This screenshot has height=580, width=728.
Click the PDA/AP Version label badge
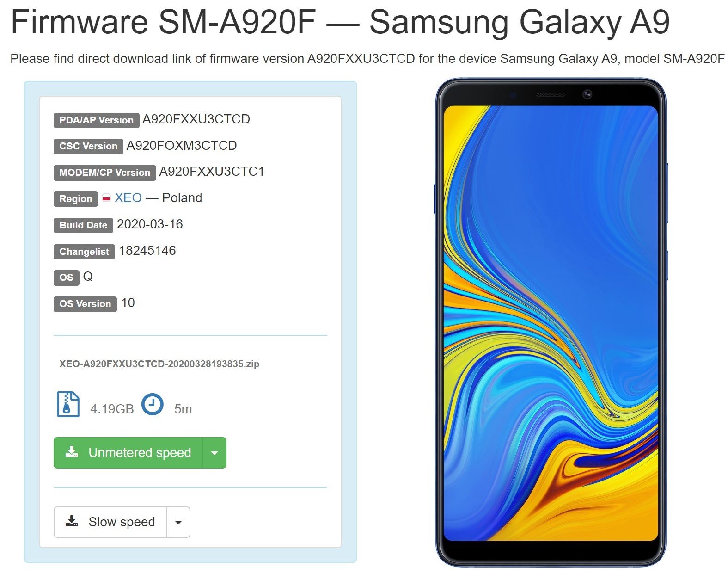point(96,120)
